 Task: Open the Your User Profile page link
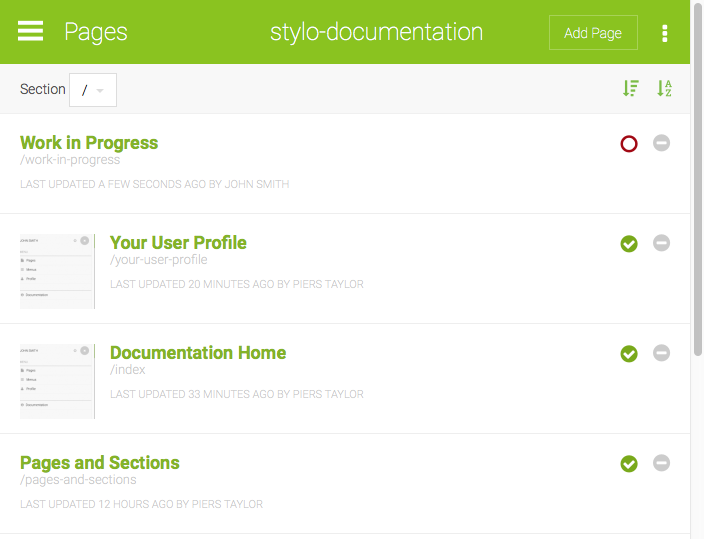pyautogui.click(x=178, y=243)
